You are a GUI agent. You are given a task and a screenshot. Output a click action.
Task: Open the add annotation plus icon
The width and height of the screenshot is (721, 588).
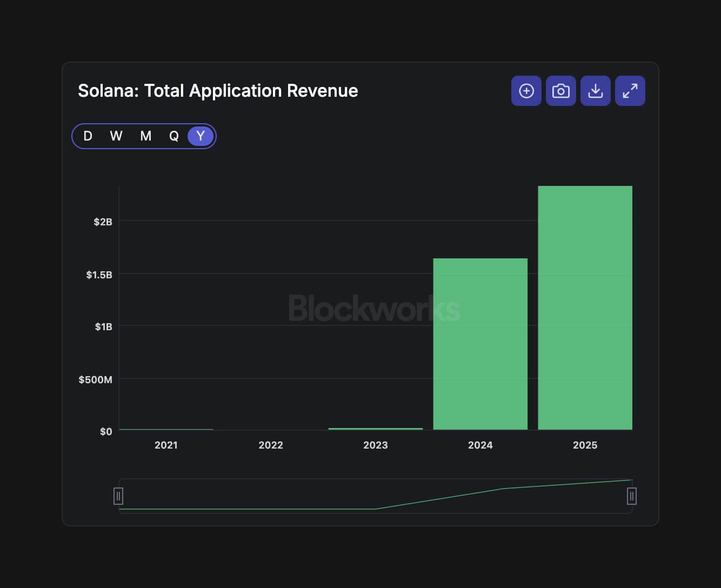[526, 91]
